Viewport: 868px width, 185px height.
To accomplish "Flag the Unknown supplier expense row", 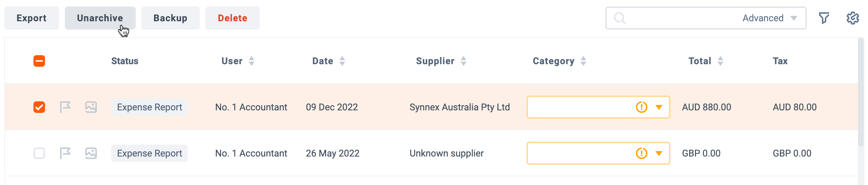I will (x=65, y=153).
